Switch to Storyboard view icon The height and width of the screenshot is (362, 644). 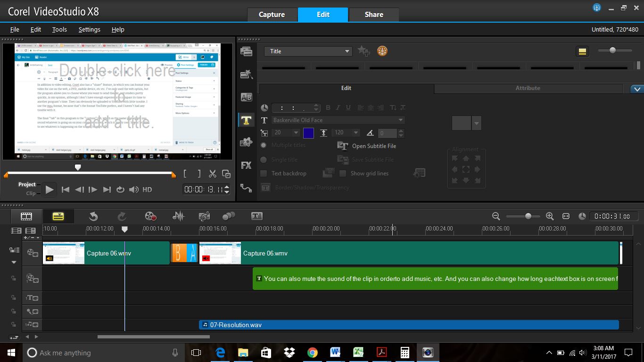pos(26,216)
